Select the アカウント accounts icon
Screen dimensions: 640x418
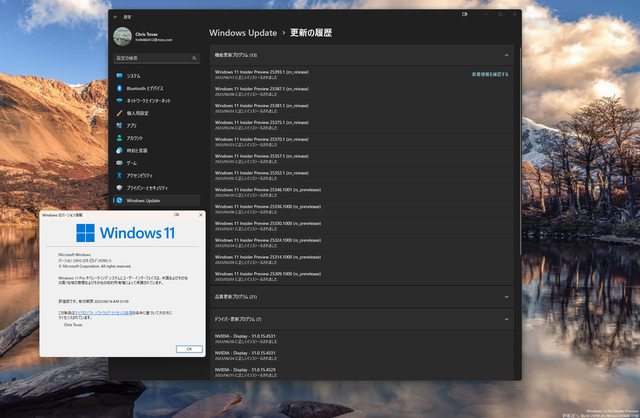click(119, 138)
